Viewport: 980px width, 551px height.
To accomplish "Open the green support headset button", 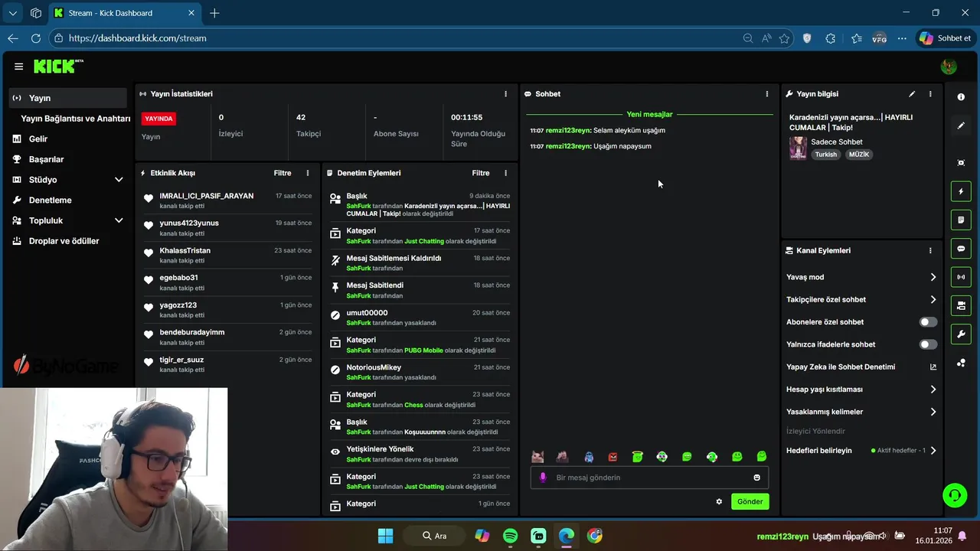I will 955,495.
